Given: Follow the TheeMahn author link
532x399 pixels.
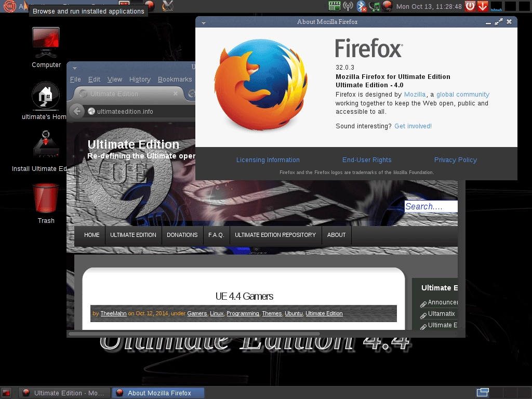Looking at the screenshot, I should [x=113, y=313].
